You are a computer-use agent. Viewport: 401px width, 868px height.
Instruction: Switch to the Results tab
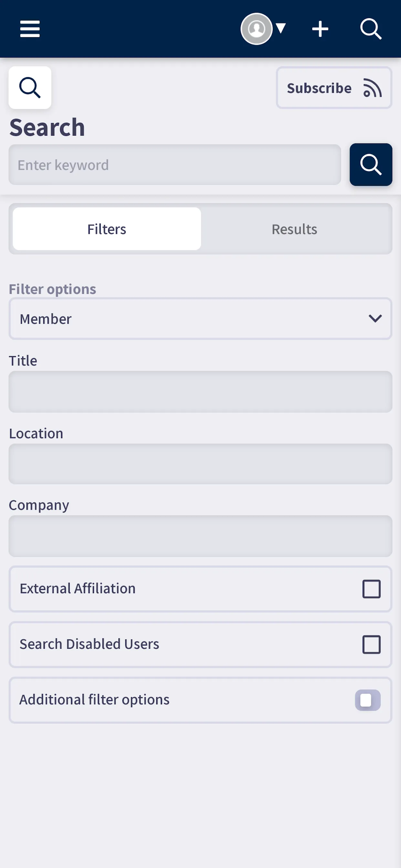294,229
